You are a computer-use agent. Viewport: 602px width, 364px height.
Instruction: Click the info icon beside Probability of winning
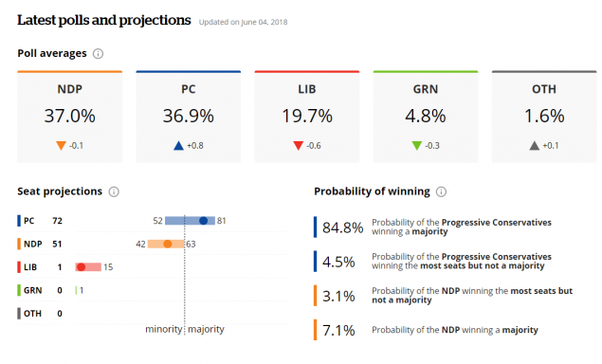tap(441, 191)
